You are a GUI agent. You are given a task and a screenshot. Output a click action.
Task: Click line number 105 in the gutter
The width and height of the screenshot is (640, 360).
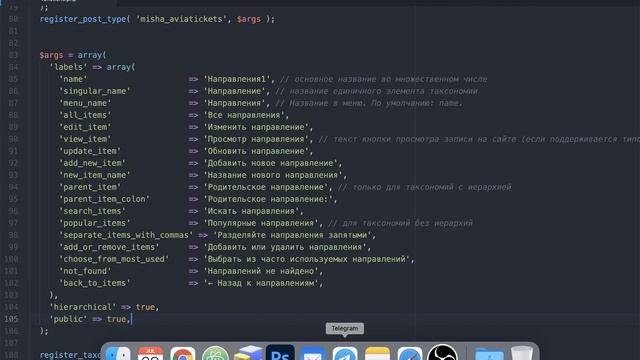(x=11, y=319)
